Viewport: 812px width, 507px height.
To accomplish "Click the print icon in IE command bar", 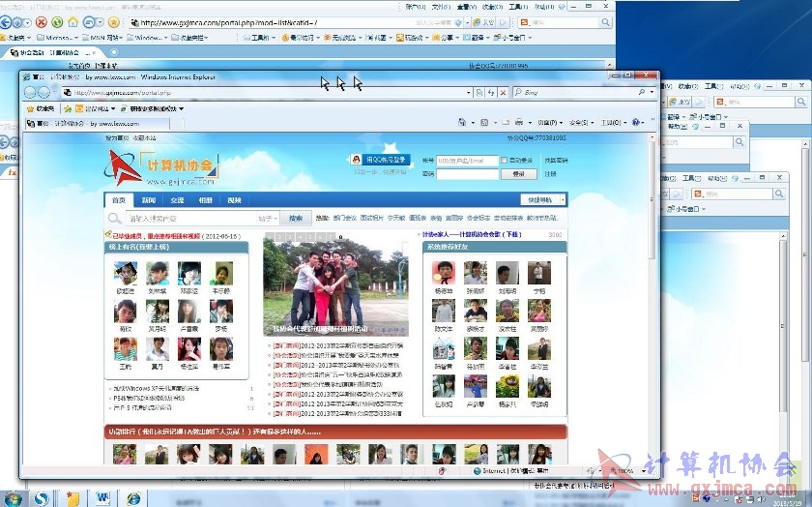I will (x=519, y=122).
